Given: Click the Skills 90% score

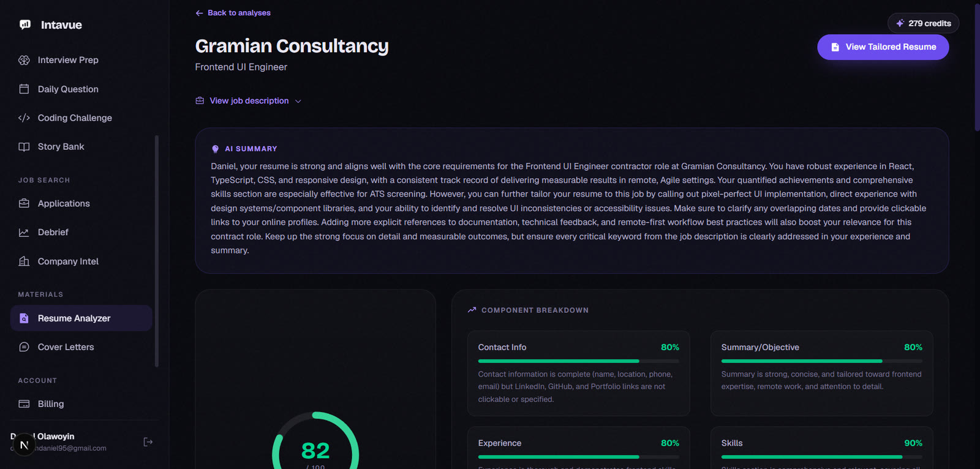Looking at the screenshot, I should click(x=913, y=443).
